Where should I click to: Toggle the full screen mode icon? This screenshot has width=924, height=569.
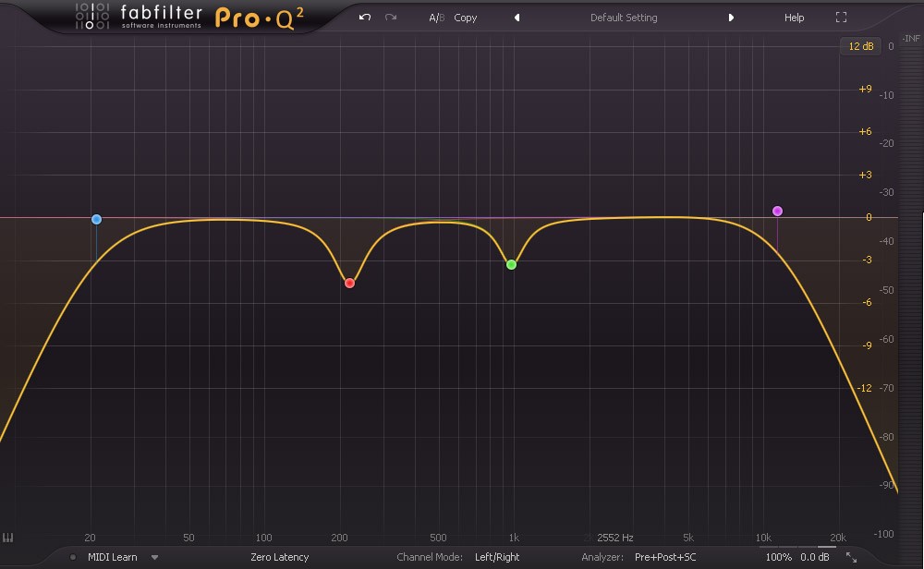pyautogui.click(x=841, y=18)
